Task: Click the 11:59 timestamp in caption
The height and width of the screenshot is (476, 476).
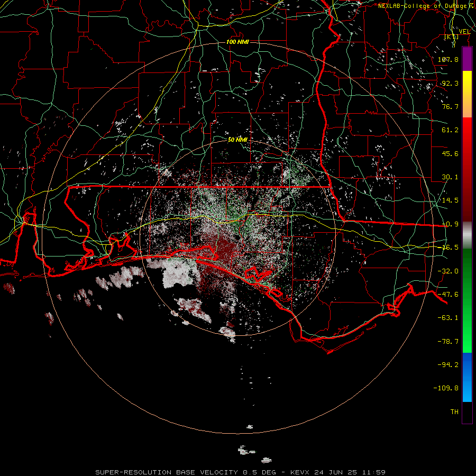Action: (x=375, y=472)
